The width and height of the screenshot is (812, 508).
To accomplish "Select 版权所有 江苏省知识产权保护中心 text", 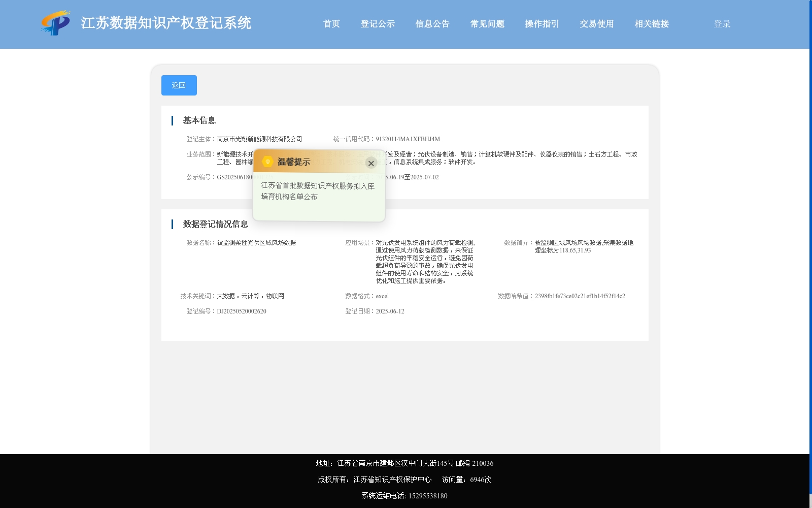I will (x=375, y=480).
